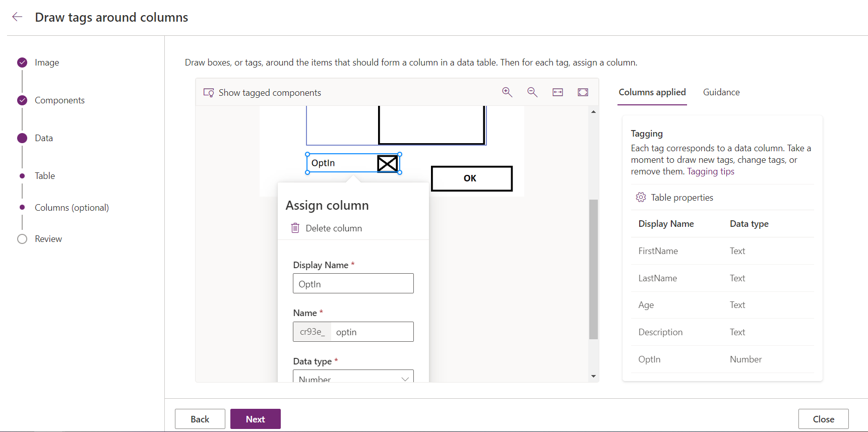
Task: Click the OK button in the canvas image
Action: [472, 178]
